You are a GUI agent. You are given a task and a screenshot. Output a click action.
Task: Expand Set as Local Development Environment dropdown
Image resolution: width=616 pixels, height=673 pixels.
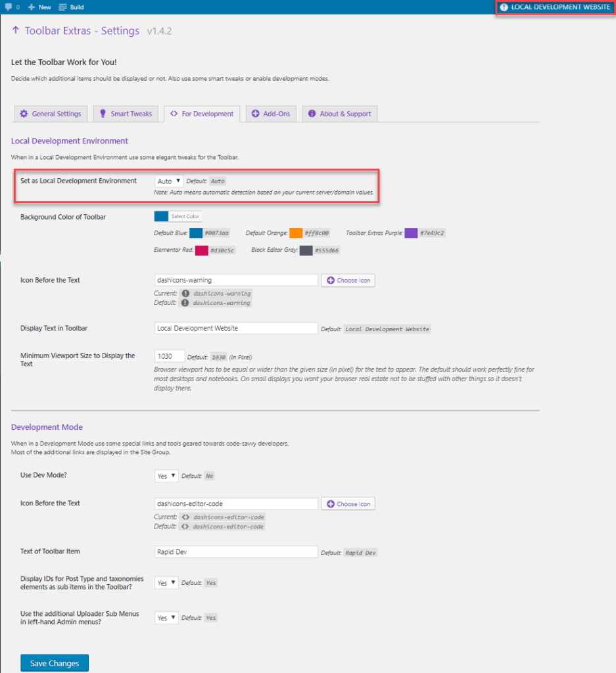[169, 181]
